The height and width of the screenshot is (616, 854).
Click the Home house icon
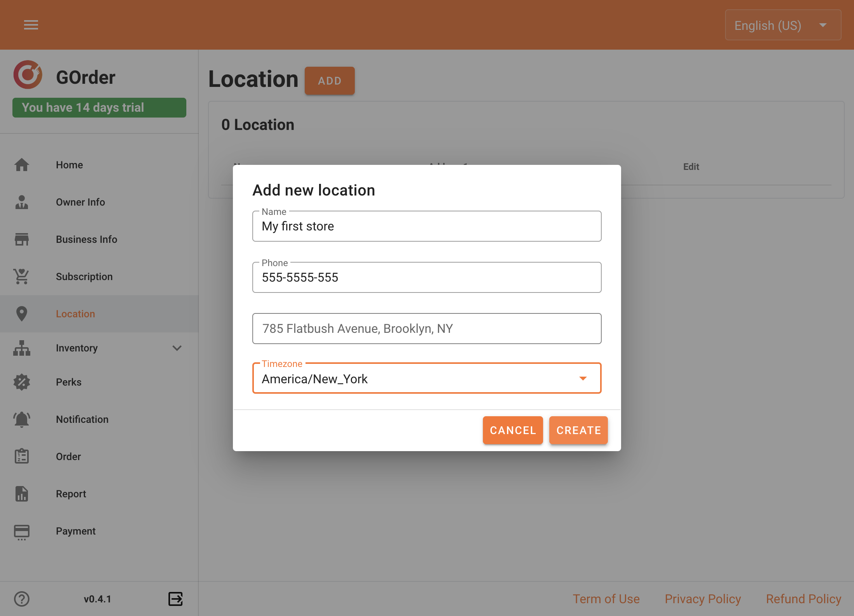click(22, 165)
